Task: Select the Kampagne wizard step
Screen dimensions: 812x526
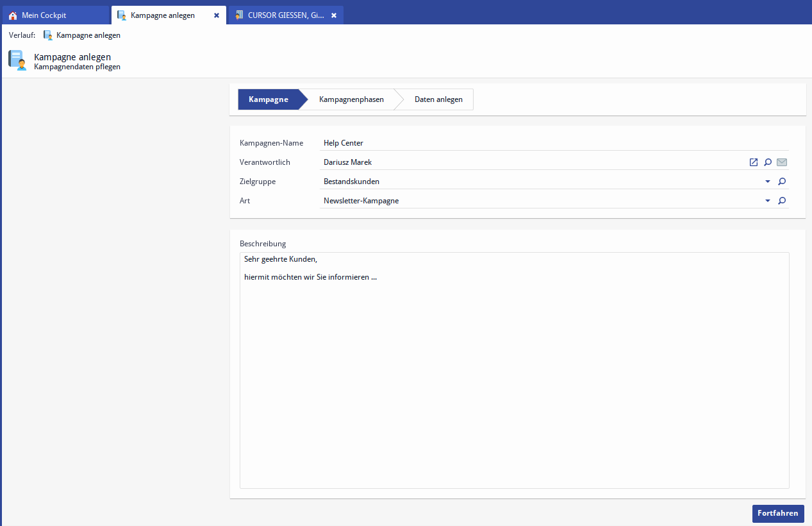Action: 268,99
